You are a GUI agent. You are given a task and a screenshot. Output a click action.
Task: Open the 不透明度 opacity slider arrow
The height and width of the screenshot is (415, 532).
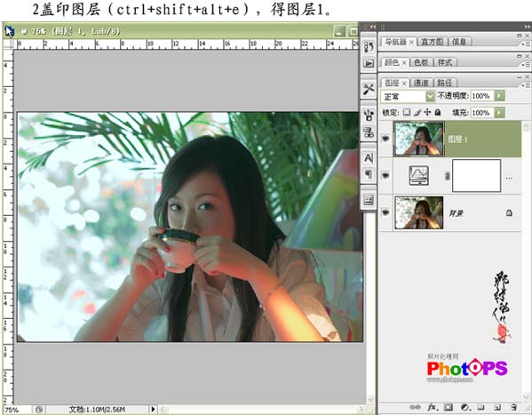pyautogui.click(x=499, y=96)
